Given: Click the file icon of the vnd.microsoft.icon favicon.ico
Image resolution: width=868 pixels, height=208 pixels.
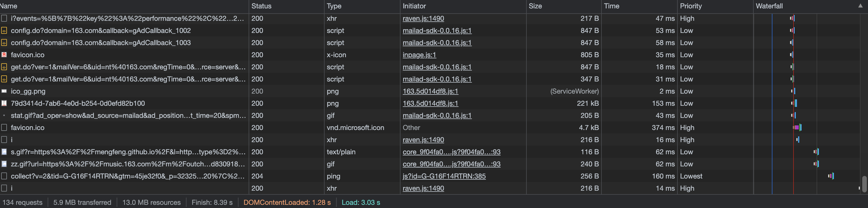Looking at the screenshot, I should [4, 127].
